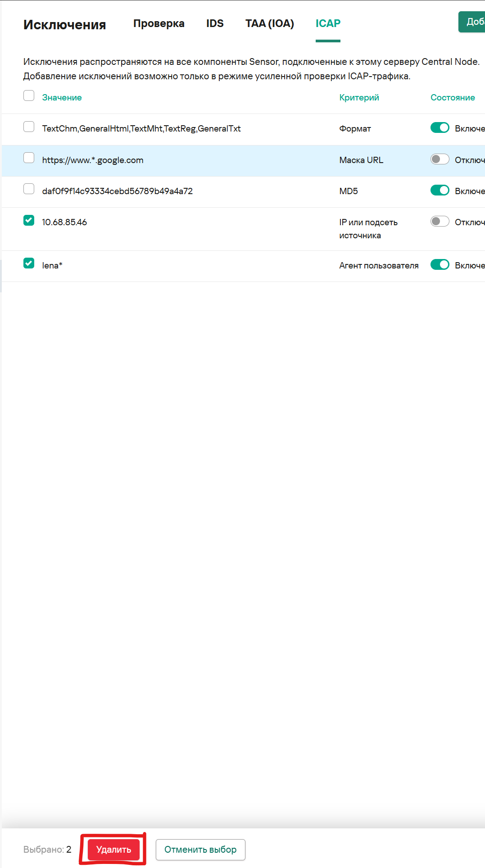Disable the Формат exclusion toggle
Viewport: 485px width, 868px height.
point(440,128)
